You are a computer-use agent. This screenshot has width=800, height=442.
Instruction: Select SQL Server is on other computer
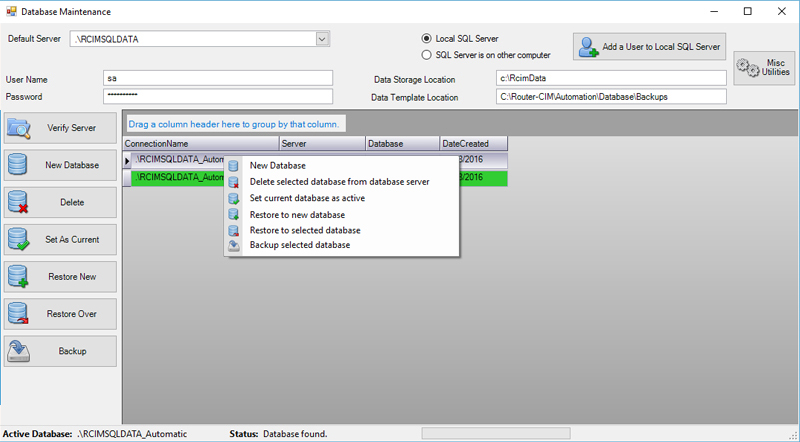pyautogui.click(x=427, y=55)
